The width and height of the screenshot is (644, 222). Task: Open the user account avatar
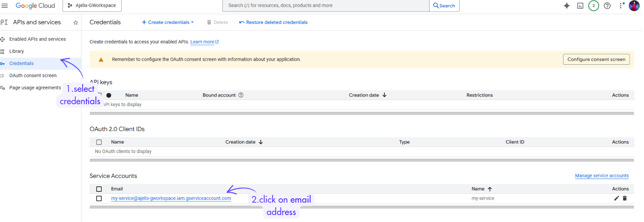pyautogui.click(x=634, y=6)
